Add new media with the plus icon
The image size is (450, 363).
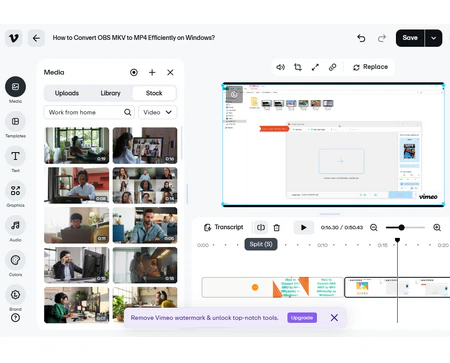pos(152,72)
